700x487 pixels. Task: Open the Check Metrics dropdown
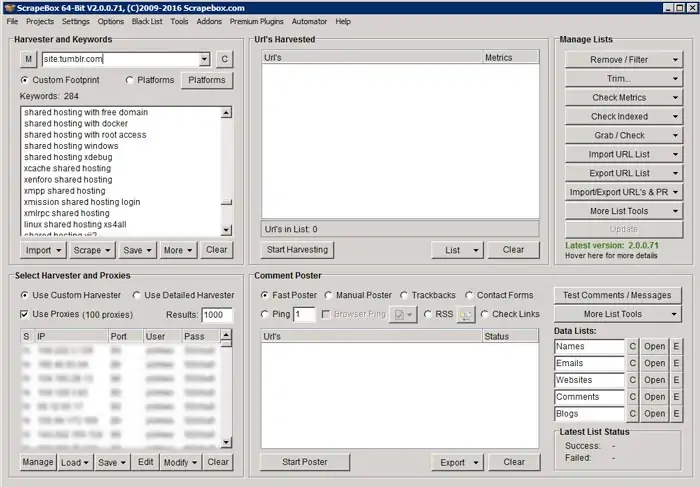pos(624,98)
